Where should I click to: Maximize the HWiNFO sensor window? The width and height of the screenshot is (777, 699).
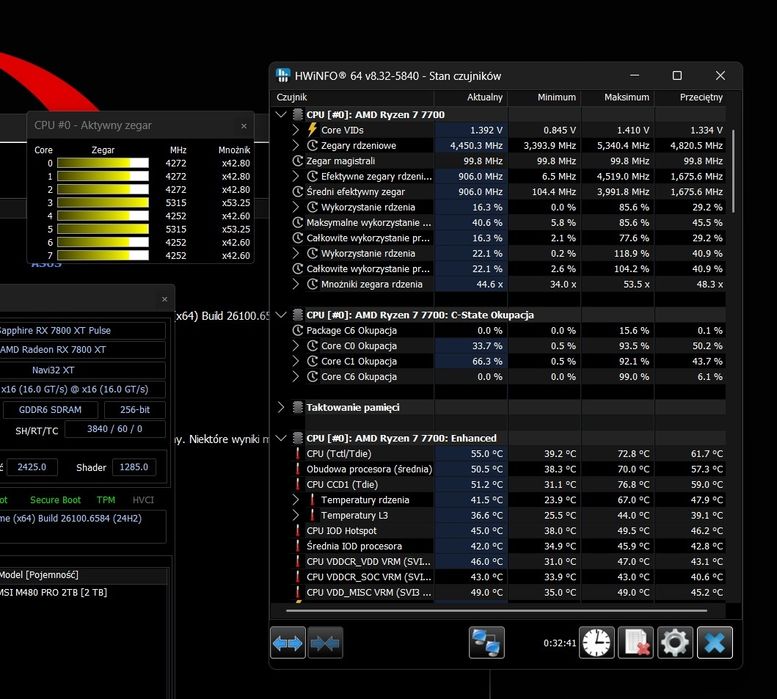click(x=677, y=75)
